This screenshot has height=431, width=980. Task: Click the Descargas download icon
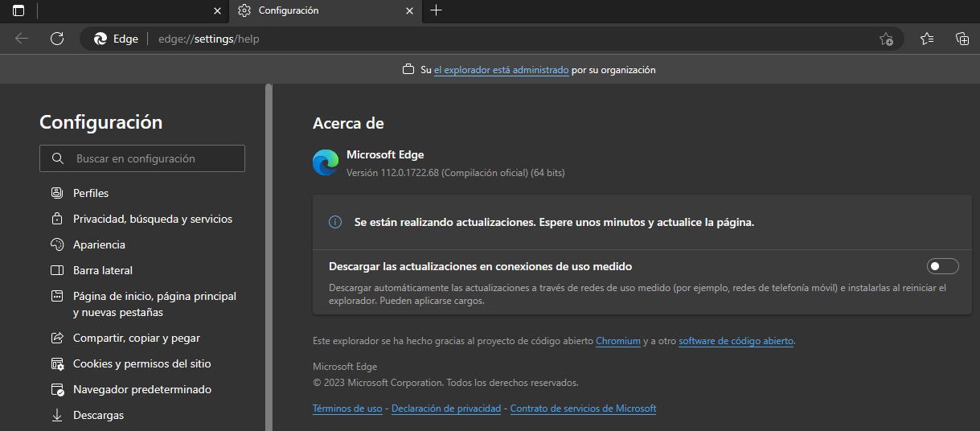point(57,415)
